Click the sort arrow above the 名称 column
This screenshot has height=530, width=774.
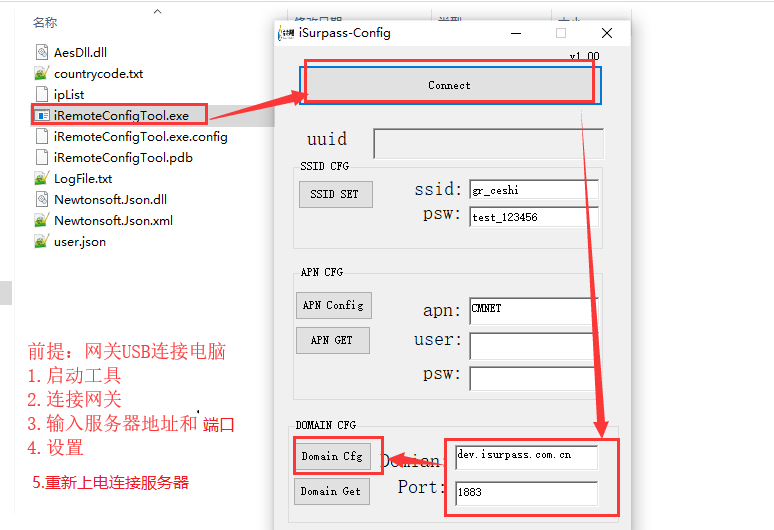(x=157, y=11)
